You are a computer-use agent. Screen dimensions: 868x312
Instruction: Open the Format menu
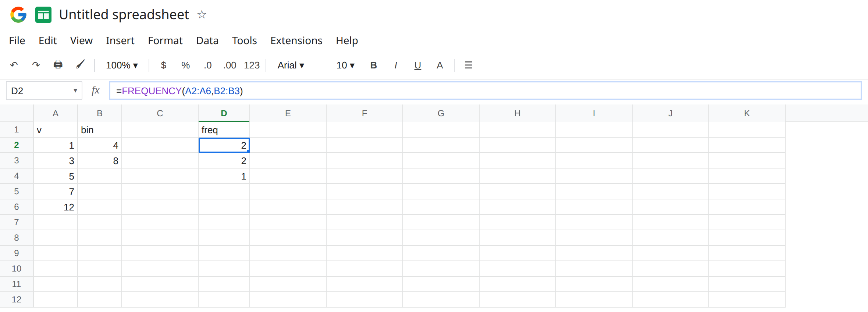(165, 40)
